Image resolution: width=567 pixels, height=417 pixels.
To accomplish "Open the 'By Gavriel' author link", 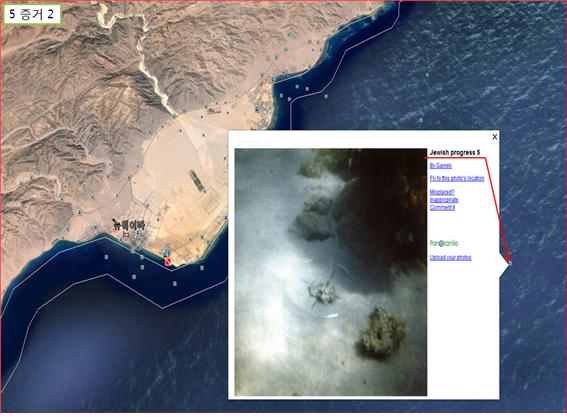I will coord(441,166).
